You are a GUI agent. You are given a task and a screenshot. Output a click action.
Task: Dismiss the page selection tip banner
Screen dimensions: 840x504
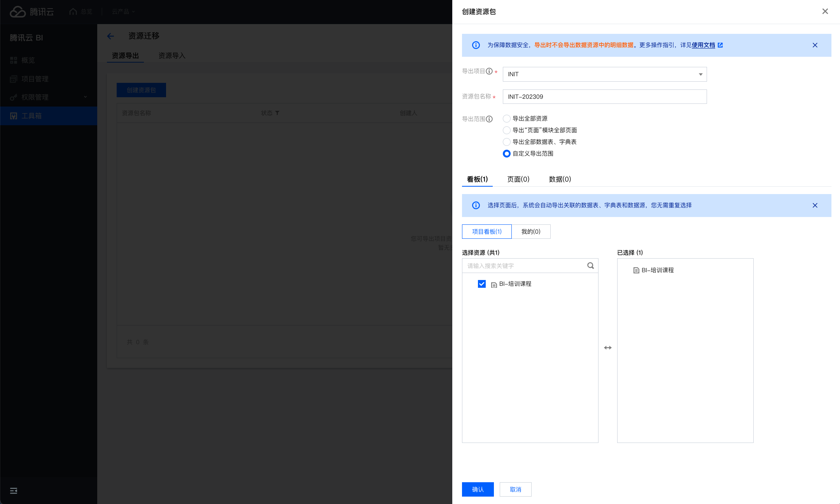815,205
